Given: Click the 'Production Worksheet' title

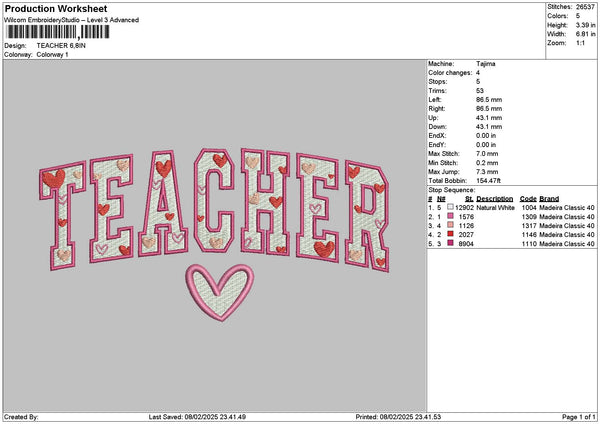Looking at the screenshot, I should point(56,8).
